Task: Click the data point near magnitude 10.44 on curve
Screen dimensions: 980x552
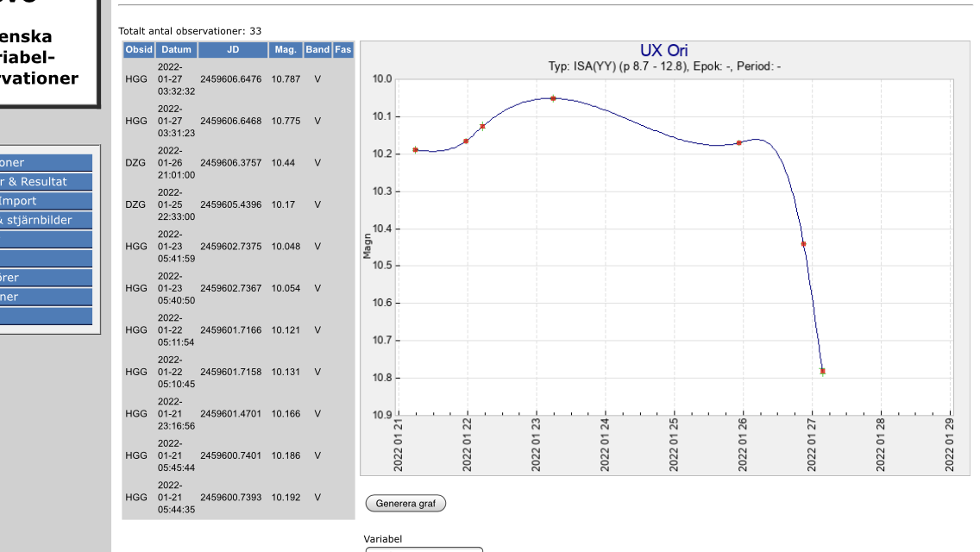Action: [x=803, y=244]
